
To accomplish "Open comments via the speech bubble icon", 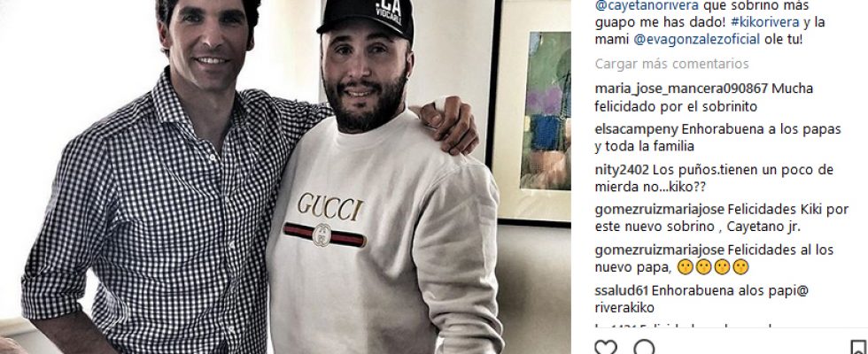I will [644, 348].
